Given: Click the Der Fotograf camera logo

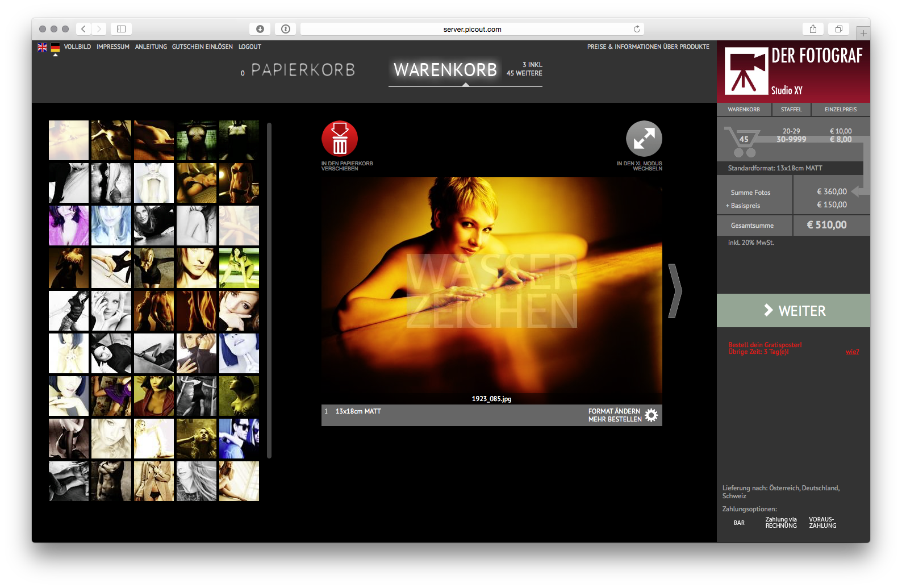Looking at the screenshot, I should click(746, 71).
